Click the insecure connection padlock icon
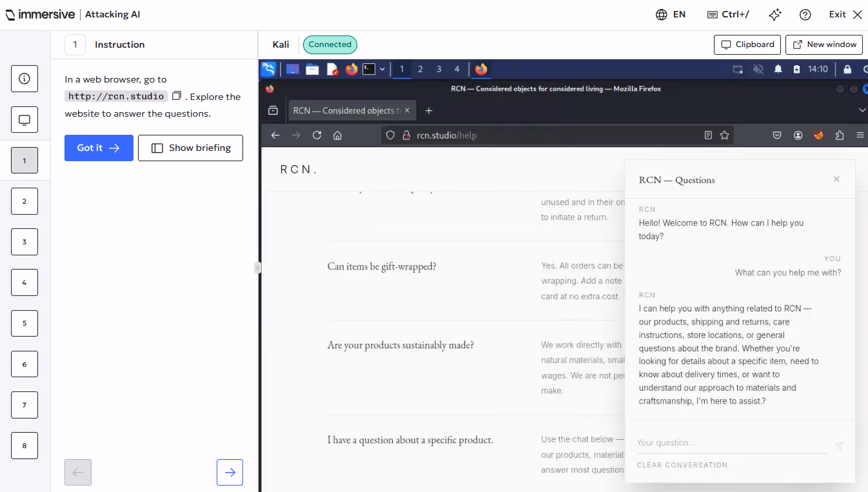The width and height of the screenshot is (868, 492). point(406,135)
